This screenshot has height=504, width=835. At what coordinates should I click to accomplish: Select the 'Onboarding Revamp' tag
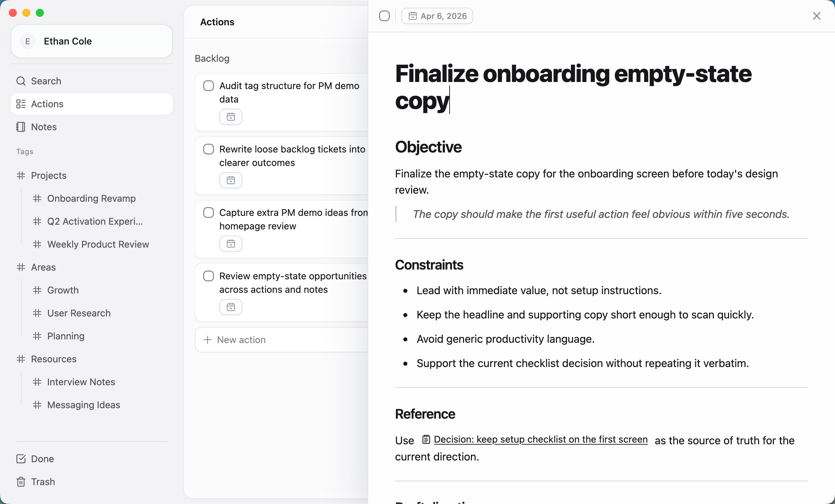pos(91,198)
